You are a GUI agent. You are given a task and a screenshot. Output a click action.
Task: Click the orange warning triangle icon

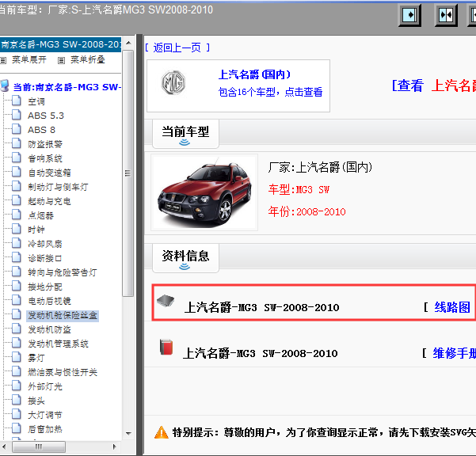[162, 432]
